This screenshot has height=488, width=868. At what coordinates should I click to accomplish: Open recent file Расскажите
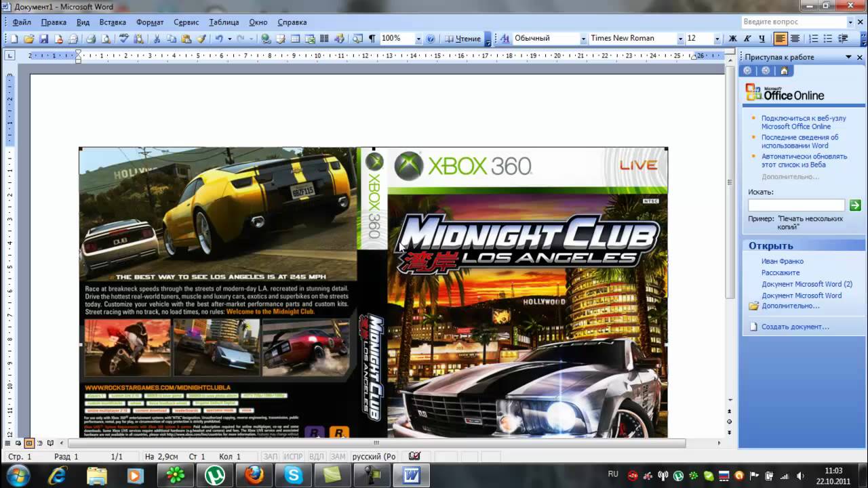coord(780,272)
